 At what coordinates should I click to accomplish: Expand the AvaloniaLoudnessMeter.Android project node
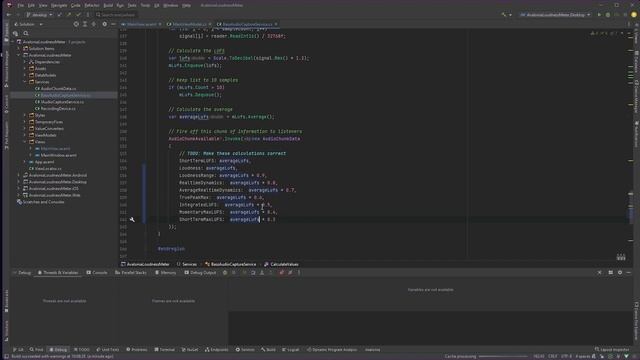[19, 175]
